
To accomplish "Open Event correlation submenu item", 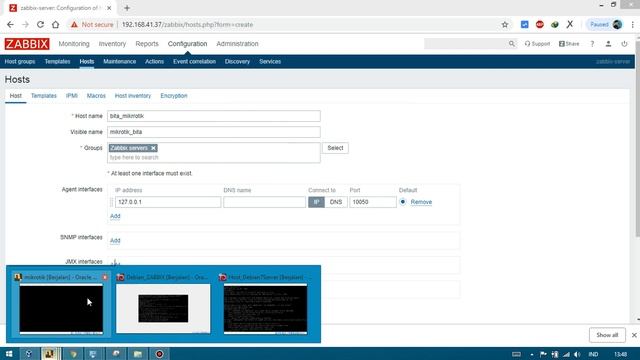I will tap(194, 62).
